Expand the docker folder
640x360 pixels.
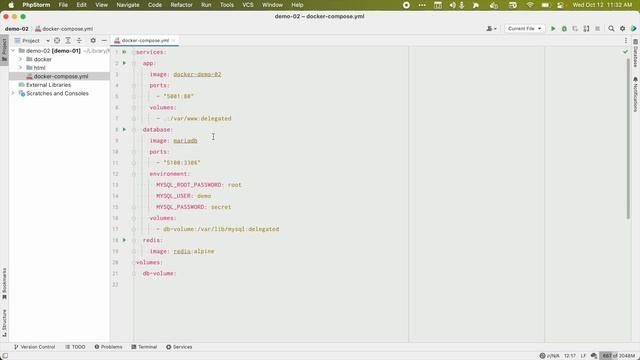20,59
